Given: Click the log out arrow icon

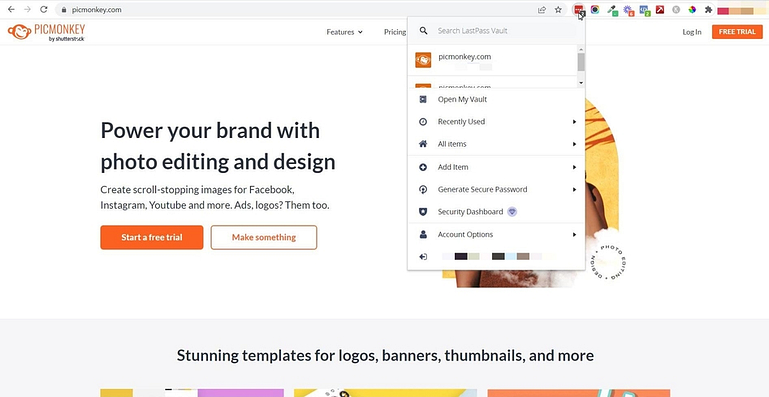Looking at the screenshot, I should (423, 257).
